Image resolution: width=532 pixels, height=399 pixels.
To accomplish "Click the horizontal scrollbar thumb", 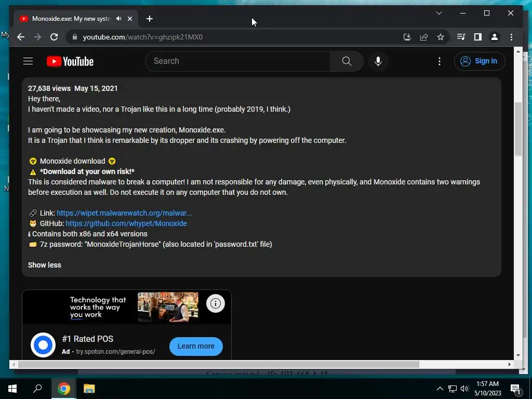I will click(x=219, y=364).
